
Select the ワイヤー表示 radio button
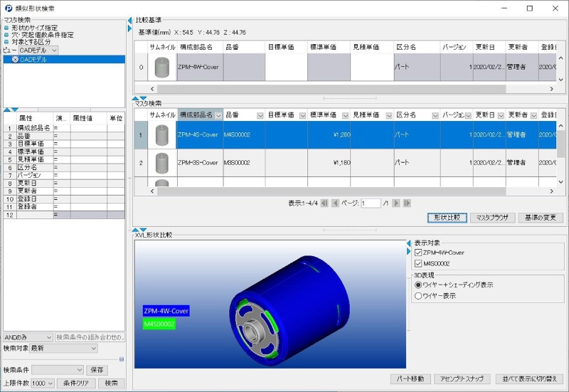[x=418, y=295]
